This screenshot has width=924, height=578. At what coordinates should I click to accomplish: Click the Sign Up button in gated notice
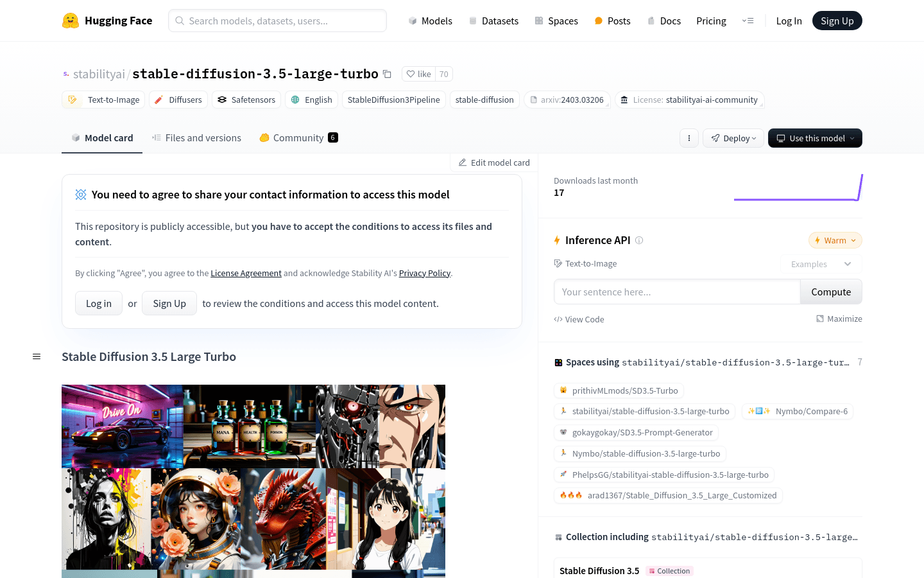(x=169, y=303)
